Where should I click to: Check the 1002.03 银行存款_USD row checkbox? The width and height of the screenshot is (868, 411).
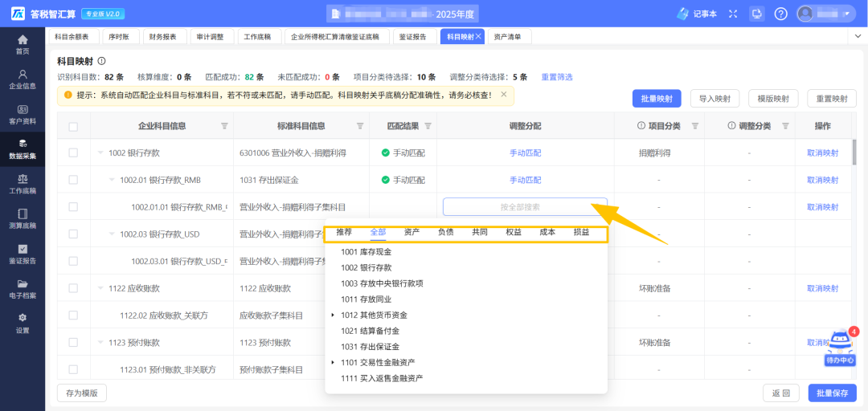coord(73,234)
